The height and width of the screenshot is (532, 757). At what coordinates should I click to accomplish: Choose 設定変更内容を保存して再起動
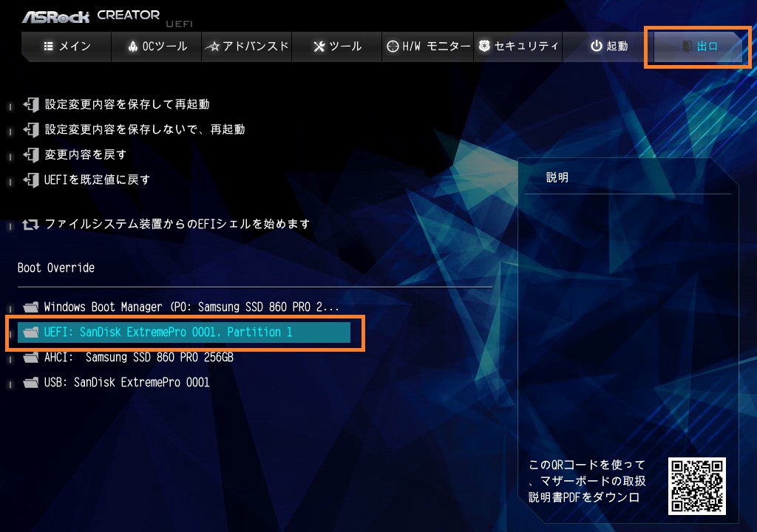[x=127, y=104]
